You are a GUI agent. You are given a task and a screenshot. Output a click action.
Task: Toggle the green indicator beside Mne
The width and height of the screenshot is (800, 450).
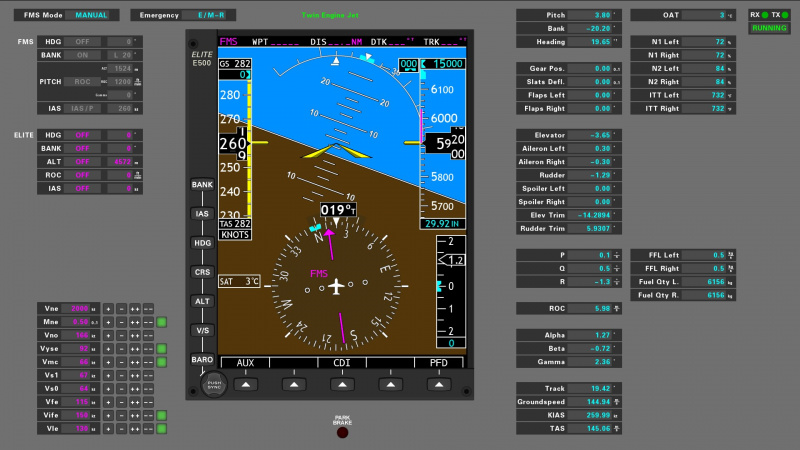161,322
